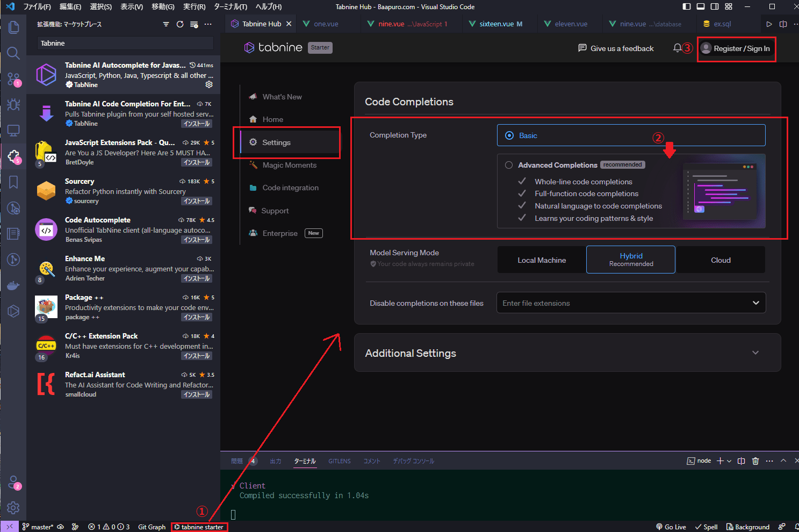Click the Tabnine search field in extensions

click(125, 43)
